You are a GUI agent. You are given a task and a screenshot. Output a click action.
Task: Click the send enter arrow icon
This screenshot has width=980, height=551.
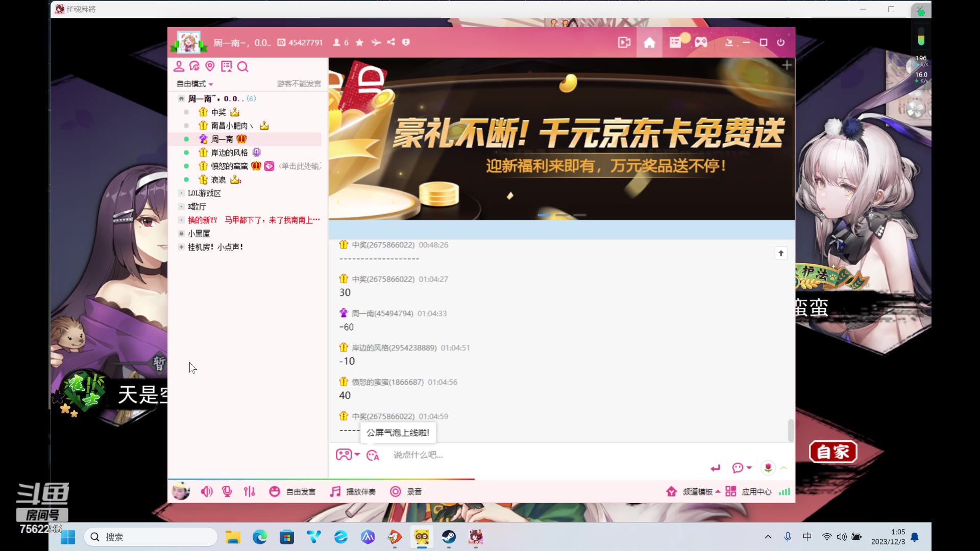click(x=716, y=468)
